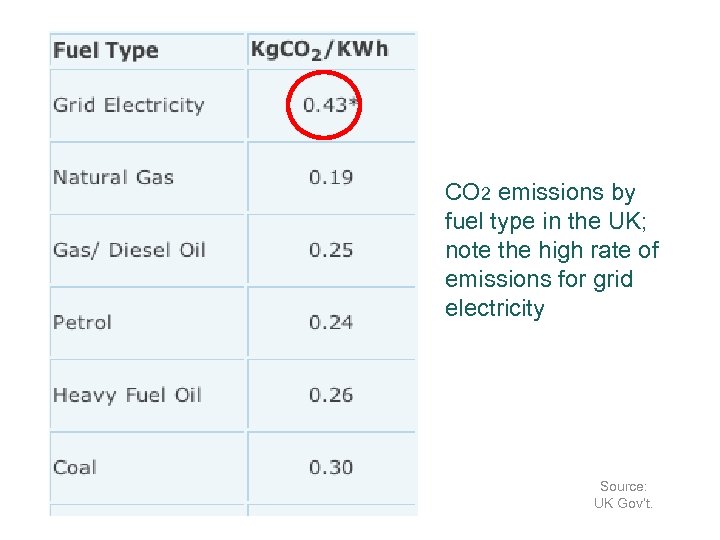Select the 'Natural Gas' row label
The image size is (720, 540).
(113, 178)
